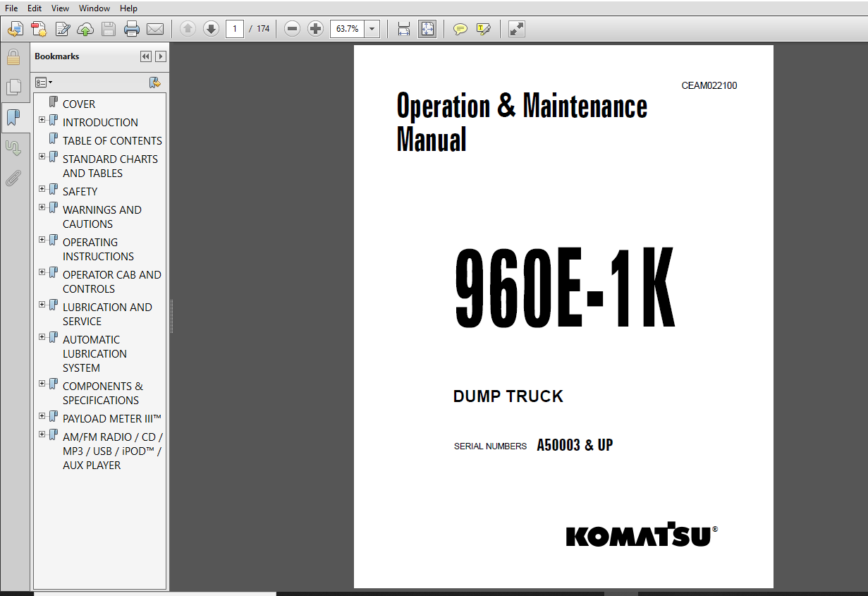Image resolution: width=868 pixels, height=596 pixels.
Task: Expand OPERATOR CAB AND CONTROLS bookmark
Action: point(42,272)
